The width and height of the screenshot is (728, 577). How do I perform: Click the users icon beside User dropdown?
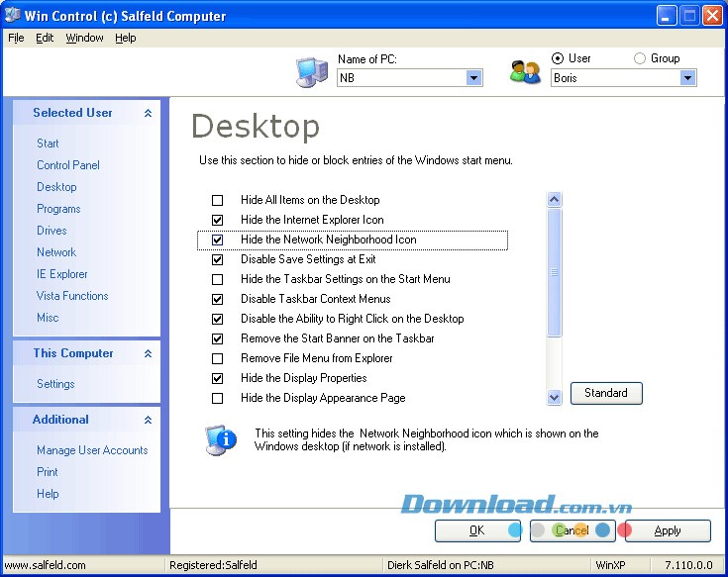click(x=524, y=72)
